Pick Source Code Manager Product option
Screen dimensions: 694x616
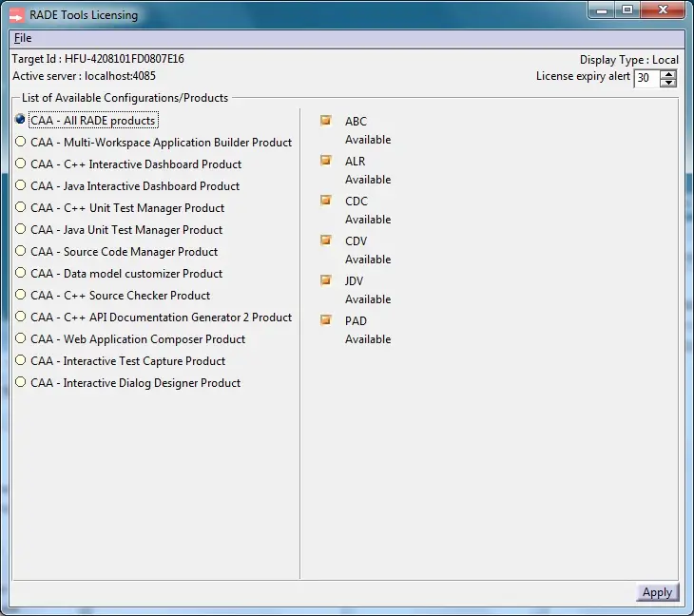tap(20, 251)
